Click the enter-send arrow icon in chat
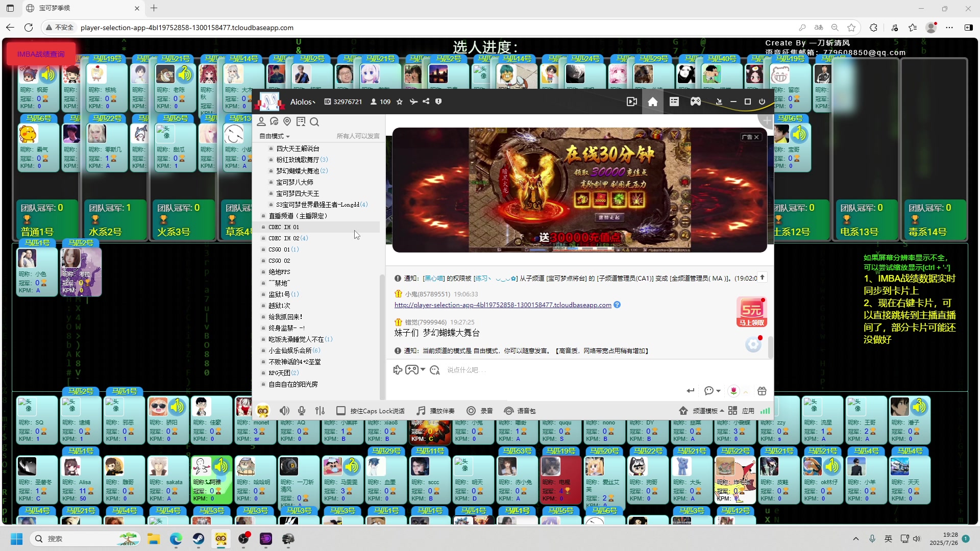The height and width of the screenshot is (551, 980). coord(690,391)
